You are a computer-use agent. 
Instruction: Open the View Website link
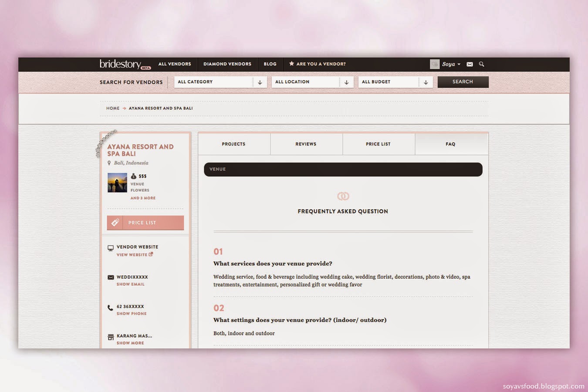(135, 255)
